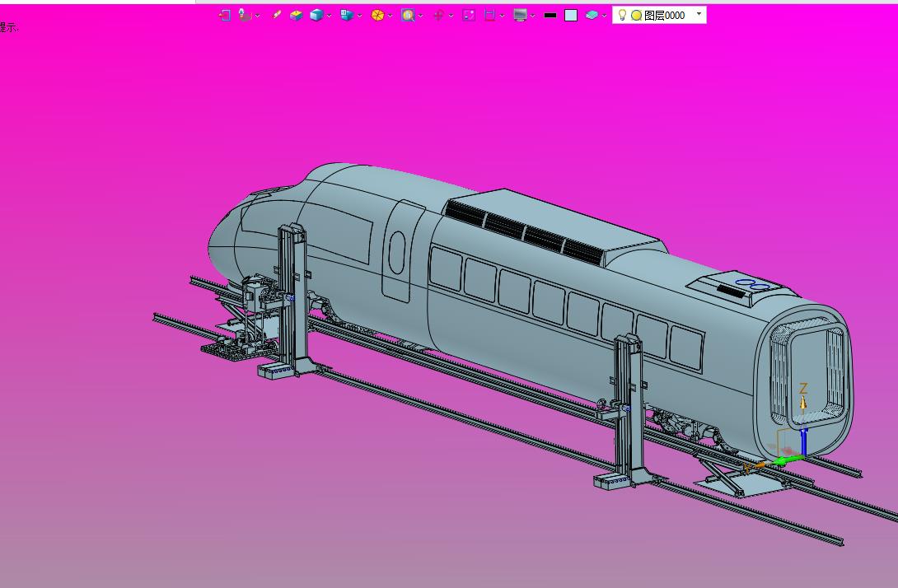Click the orange segmented sphere icon

377,15
